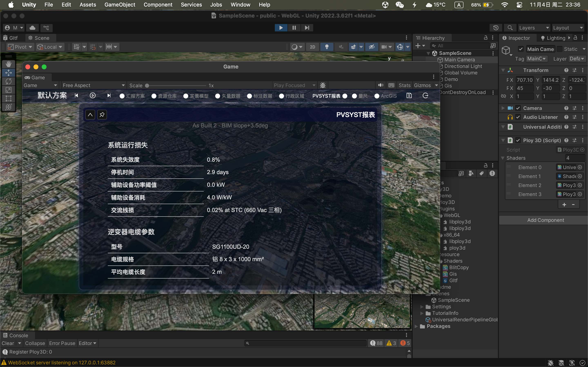
Task: Select the ArcGIS radio button
Action: coord(377,96)
